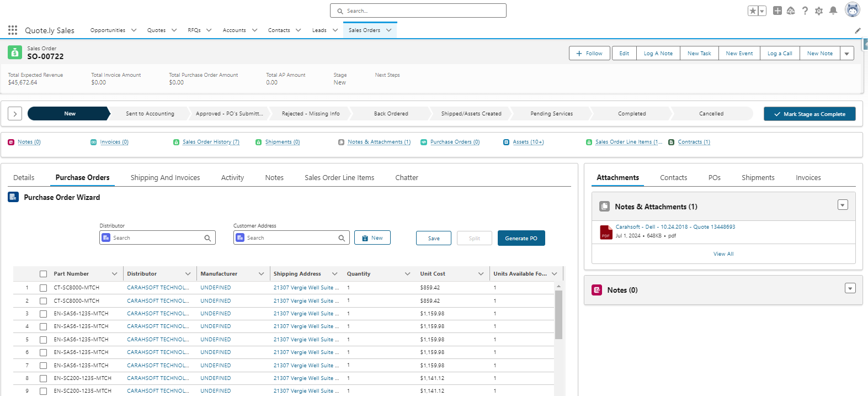Click the Generate PO button

[521, 238]
